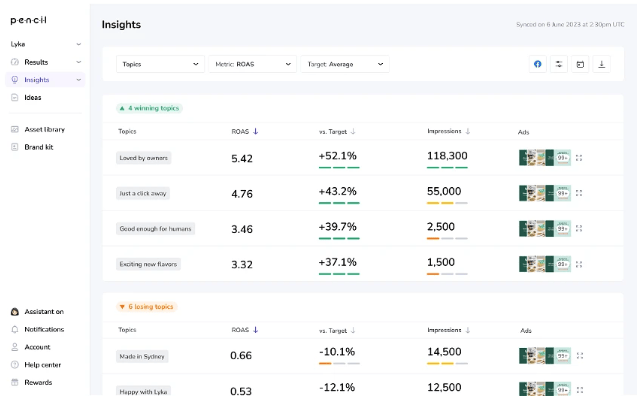Image resolution: width=637 pixels, height=397 pixels.
Task: Open the filter sliders icon
Action: coord(559,64)
